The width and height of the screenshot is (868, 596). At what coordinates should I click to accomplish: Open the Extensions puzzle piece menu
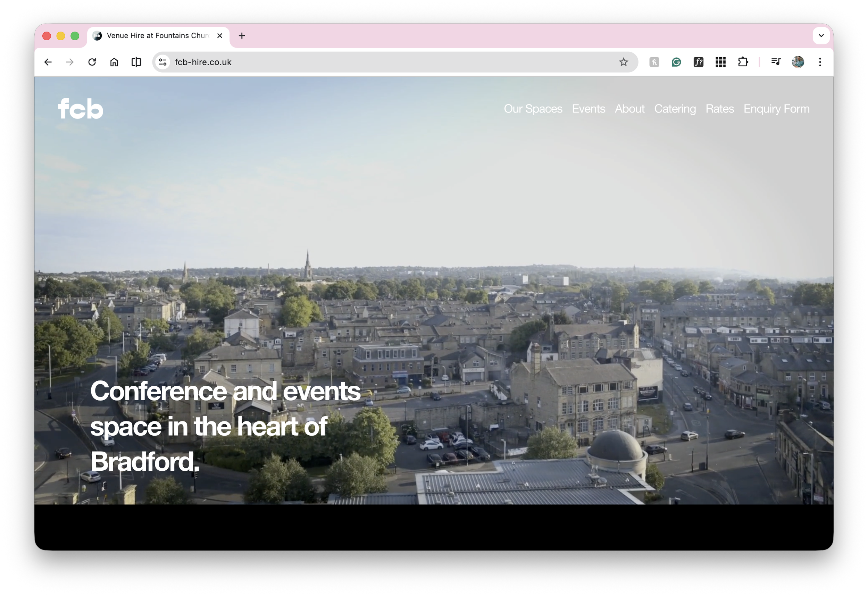coord(743,62)
